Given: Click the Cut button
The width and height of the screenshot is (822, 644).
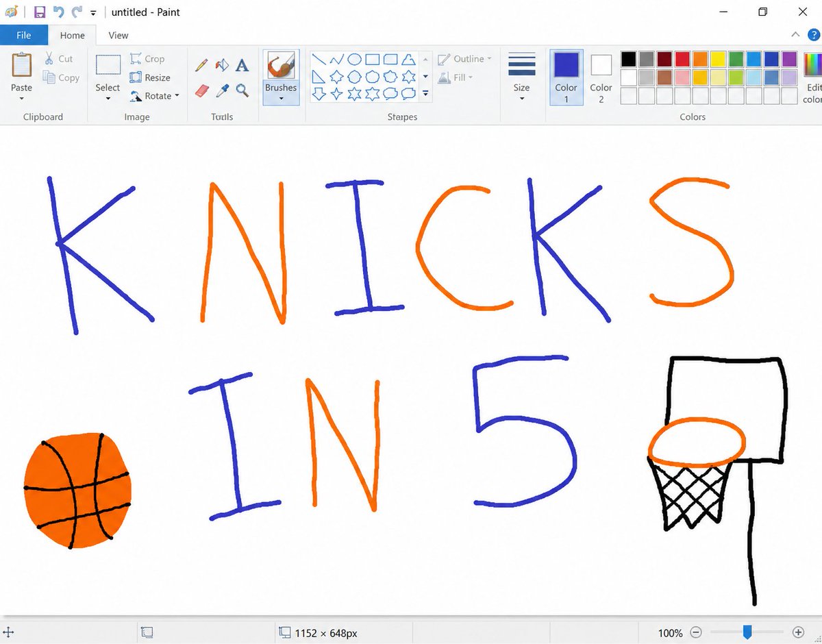Looking at the screenshot, I should [x=59, y=59].
